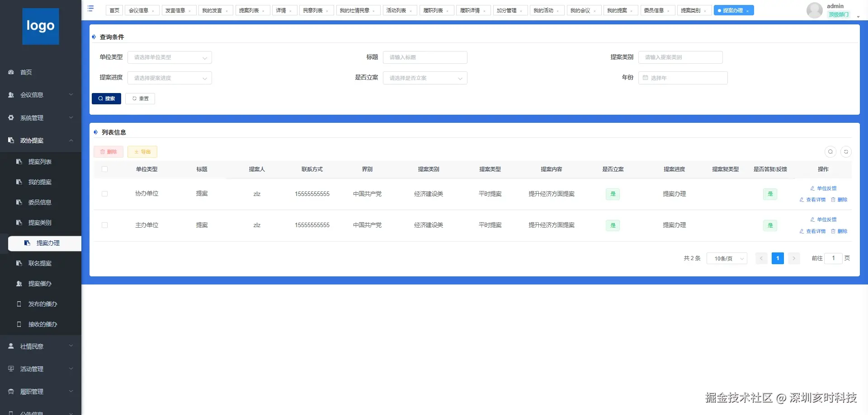Open 联名提案 in the sidebar submenu
868x415 pixels.
(x=41, y=263)
